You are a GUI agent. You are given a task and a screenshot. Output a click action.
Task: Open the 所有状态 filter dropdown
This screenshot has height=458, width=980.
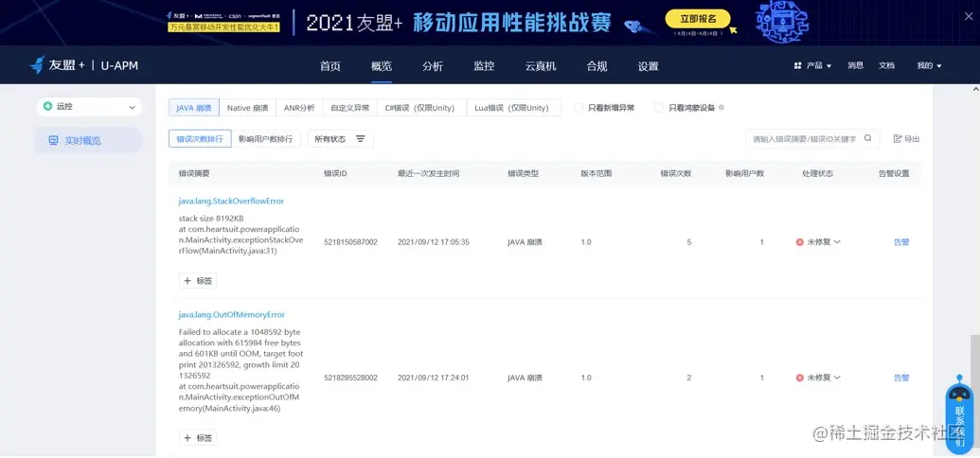point(340,139)
